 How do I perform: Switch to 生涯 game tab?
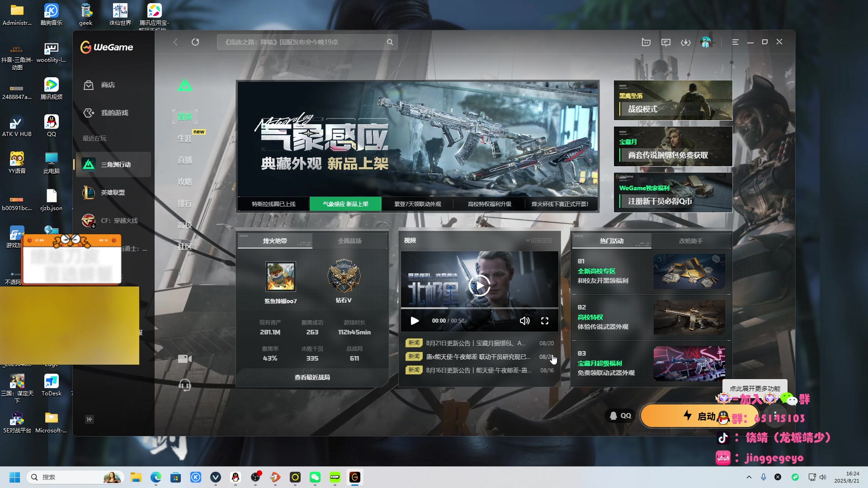185,138
